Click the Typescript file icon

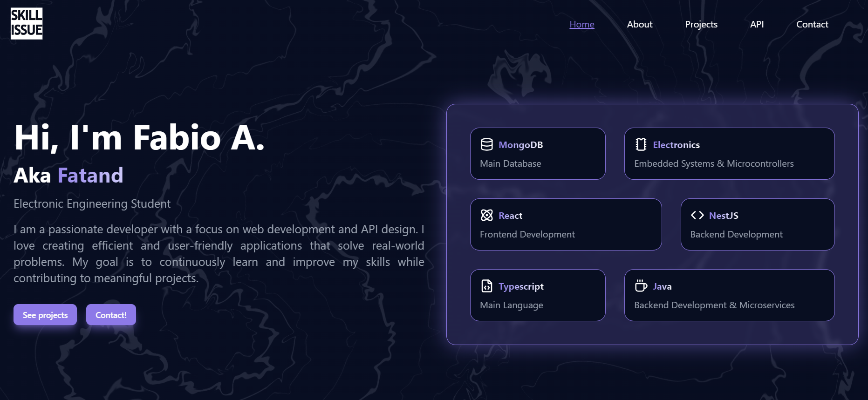(x=486, y=286)
